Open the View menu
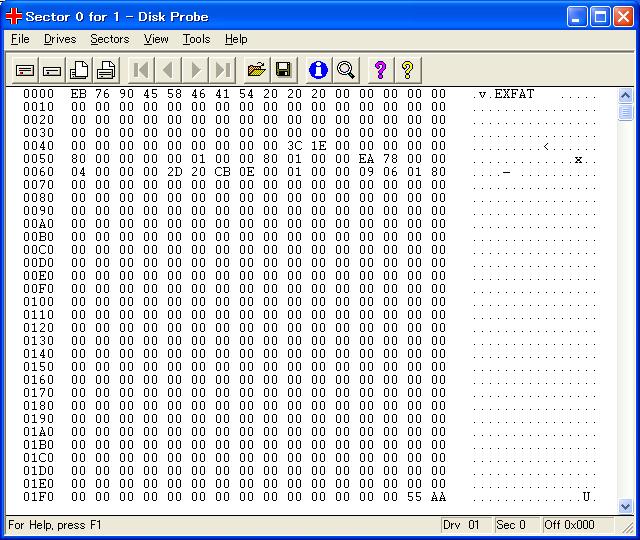The image size is (640, 540). point(156,39)
